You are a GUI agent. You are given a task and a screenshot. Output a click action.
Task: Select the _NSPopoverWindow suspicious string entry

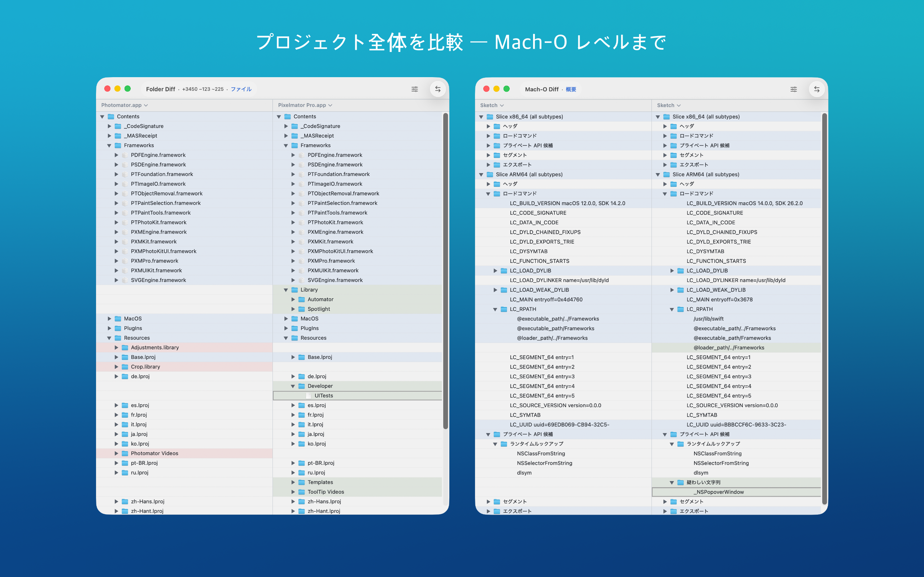719,492
